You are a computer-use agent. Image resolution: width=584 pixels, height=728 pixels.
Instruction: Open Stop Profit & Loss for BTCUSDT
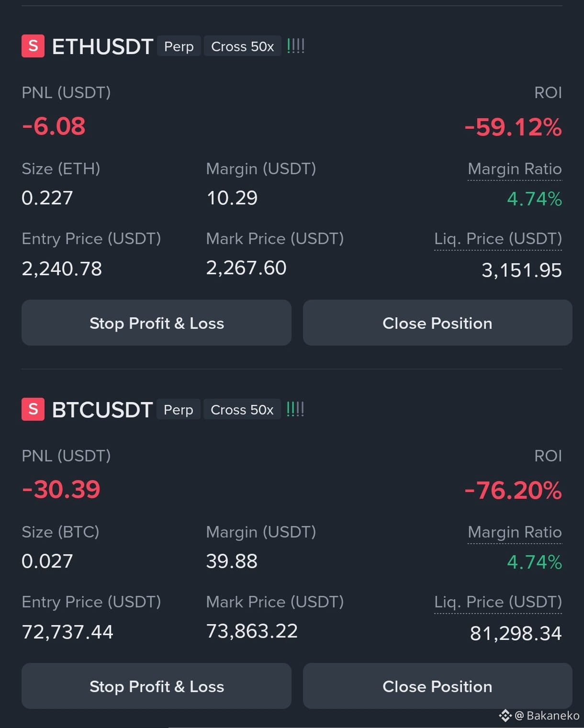point(157,686)
